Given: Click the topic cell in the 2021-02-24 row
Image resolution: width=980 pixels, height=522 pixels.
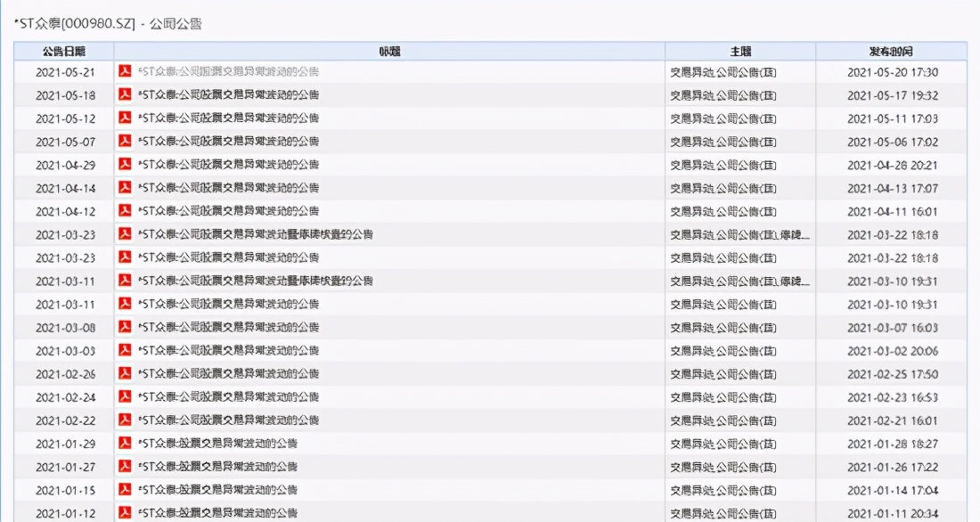Looking at the screenshot, I should coord(723,396).
